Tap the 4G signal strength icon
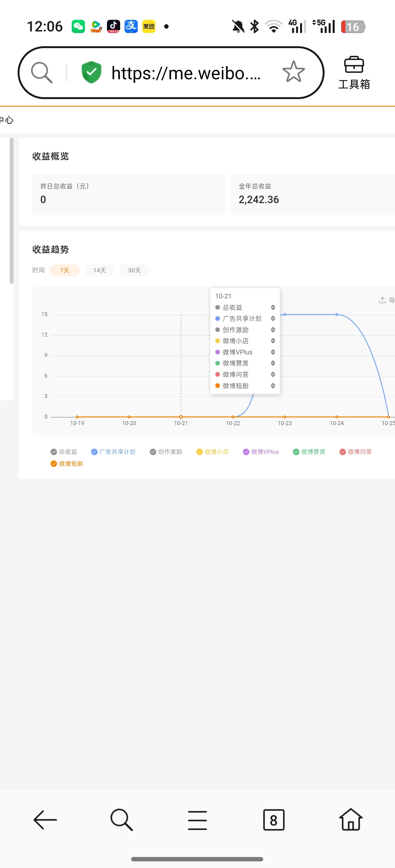The width and height of the screenshot is (395, 868). coord(297,26)
